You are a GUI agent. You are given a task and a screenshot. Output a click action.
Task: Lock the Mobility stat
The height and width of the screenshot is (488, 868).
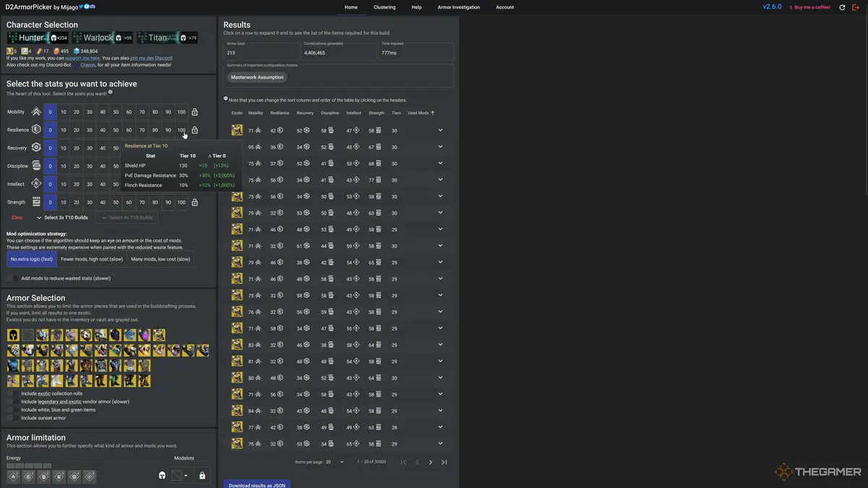195,112
